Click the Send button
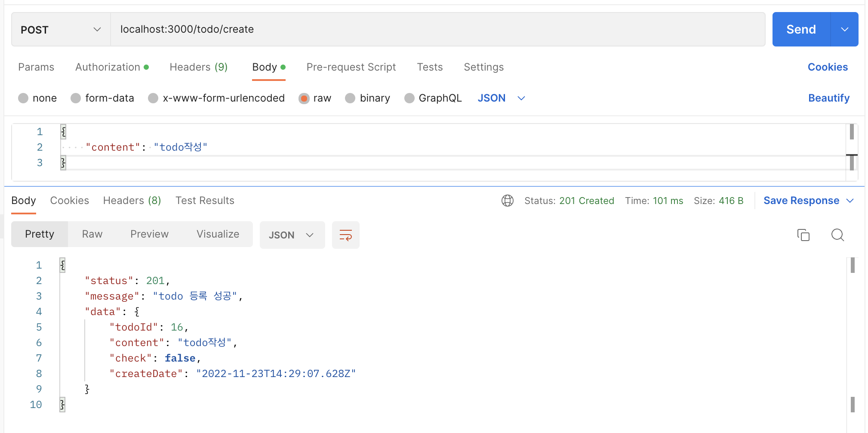 (x=800, y=29)
